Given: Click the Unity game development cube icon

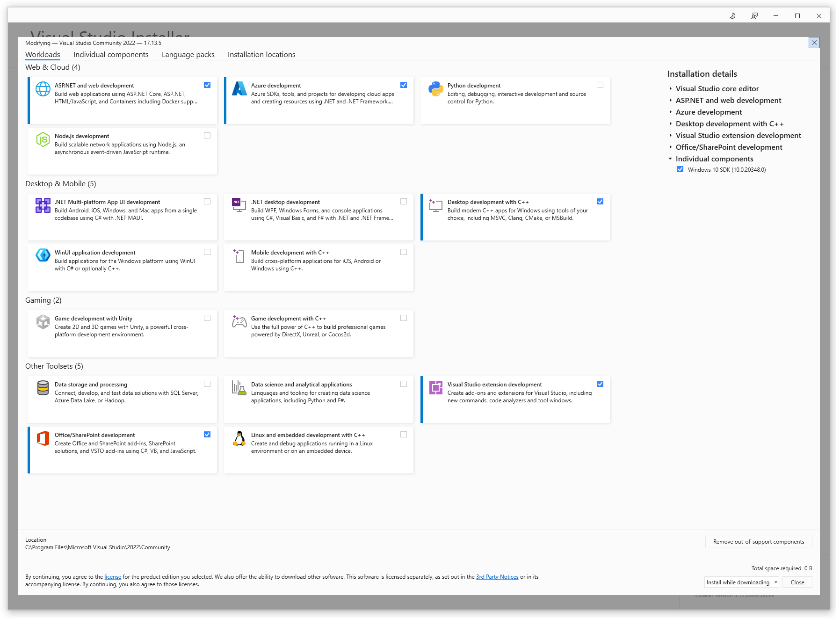Looking at the screenshot, I should pos(43,322).
